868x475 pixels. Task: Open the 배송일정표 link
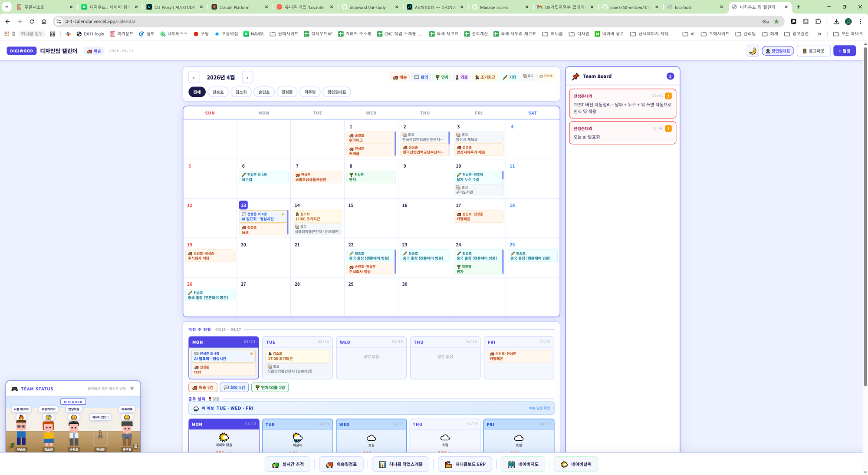point(341,464)
